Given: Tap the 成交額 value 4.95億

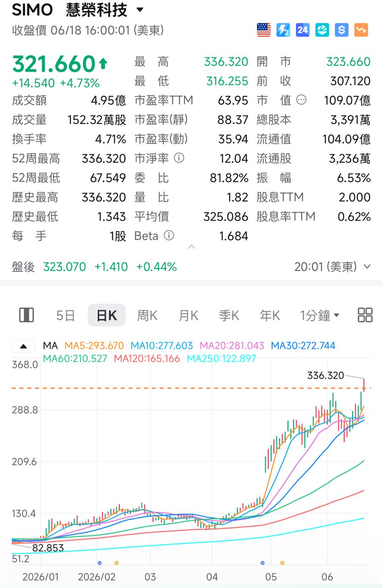Looking at the screenshot, I should click(108, 100).
